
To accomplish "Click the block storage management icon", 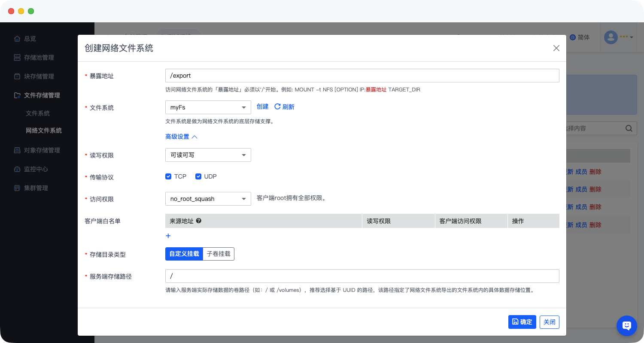I will pos(17,76).
